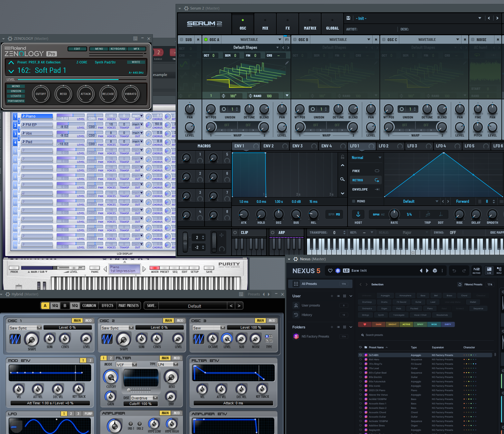Screen dimensions: 504x434
Task: Open the Hybrid DIST Overdrive dropdown
Action: [x=144, y=398]
